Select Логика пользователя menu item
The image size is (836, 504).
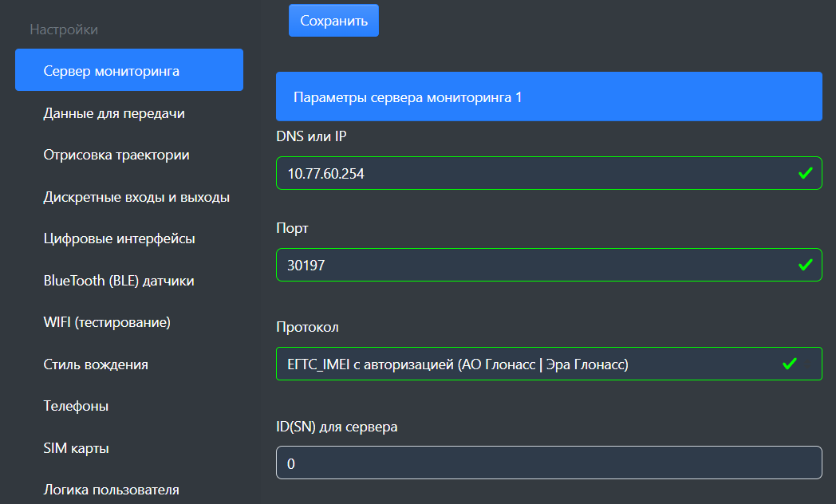(x=111, y=490)
